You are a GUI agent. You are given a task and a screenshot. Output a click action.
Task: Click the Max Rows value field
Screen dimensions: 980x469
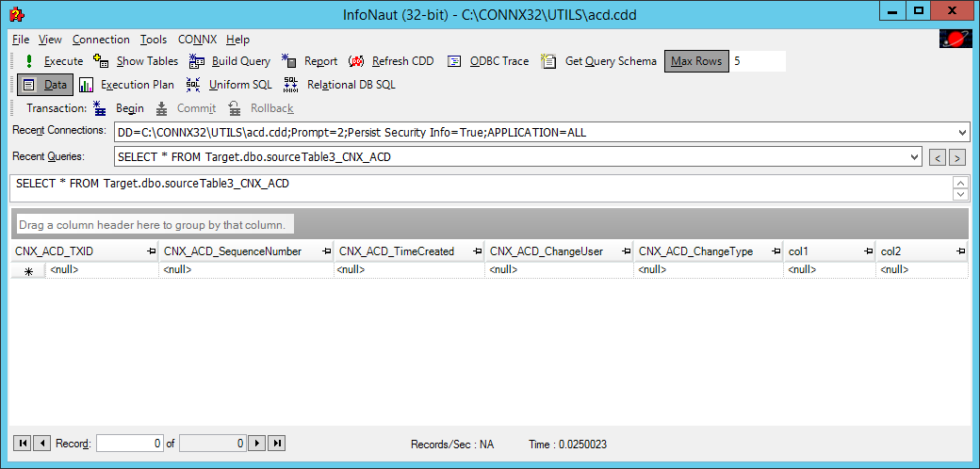759,61
